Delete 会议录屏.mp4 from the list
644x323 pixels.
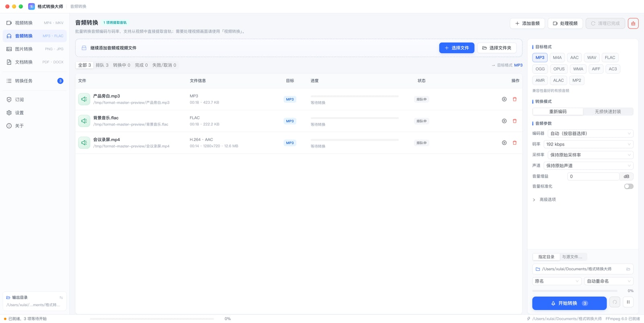tap(514, 143)
